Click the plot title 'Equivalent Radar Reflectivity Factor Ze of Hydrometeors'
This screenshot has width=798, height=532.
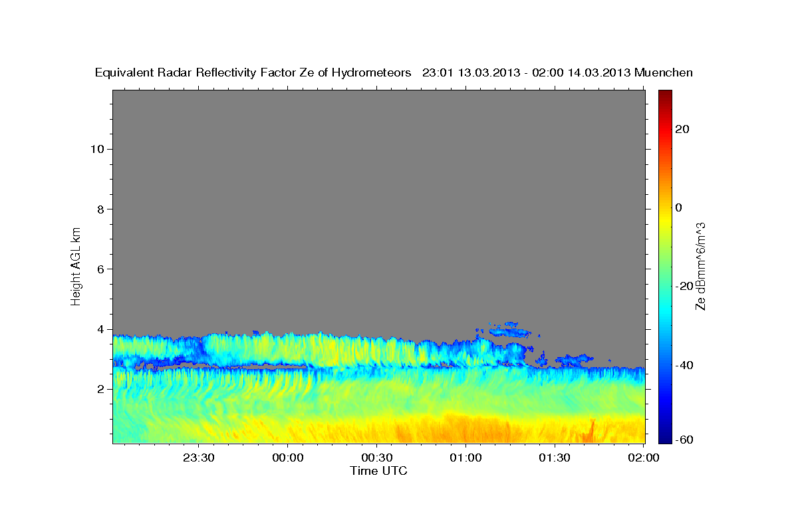click(253, 73)
